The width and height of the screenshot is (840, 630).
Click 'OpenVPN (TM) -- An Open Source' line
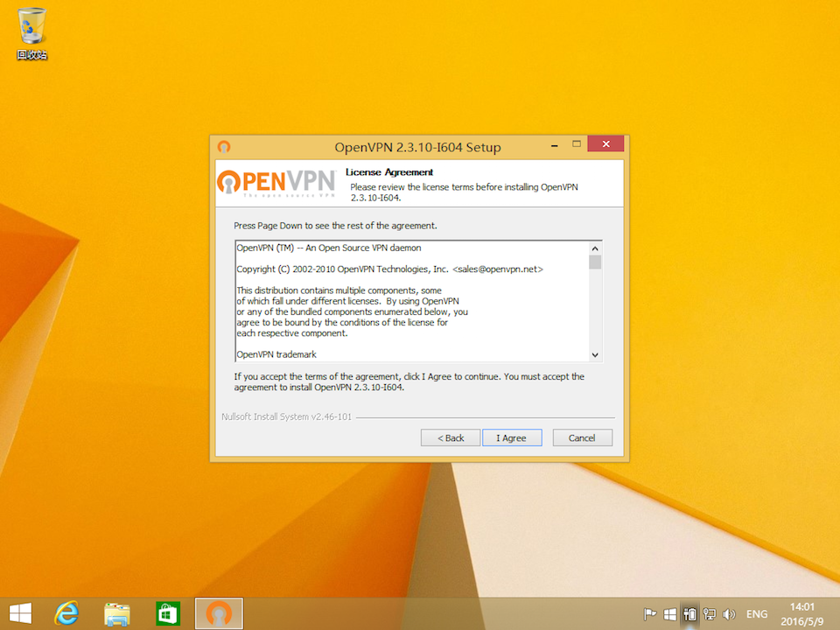pyautogui.click(x=329, y=248)
